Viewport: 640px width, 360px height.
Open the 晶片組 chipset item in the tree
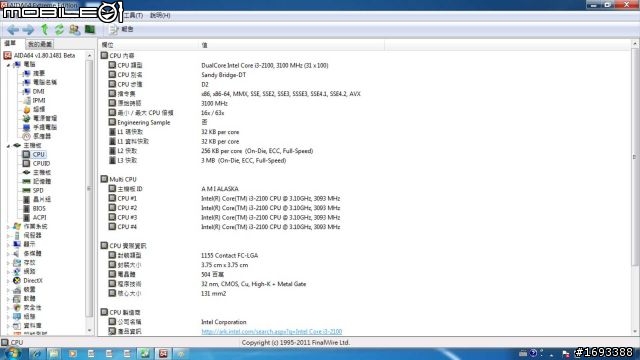tap(42, 200)
